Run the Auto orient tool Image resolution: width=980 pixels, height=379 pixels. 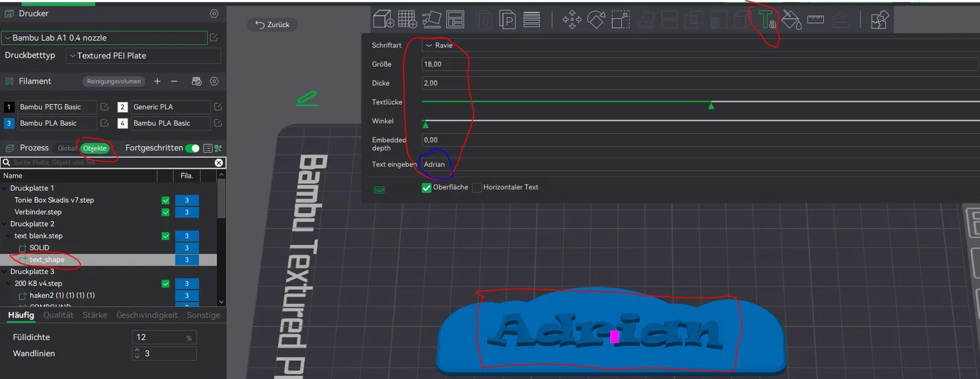432,19
